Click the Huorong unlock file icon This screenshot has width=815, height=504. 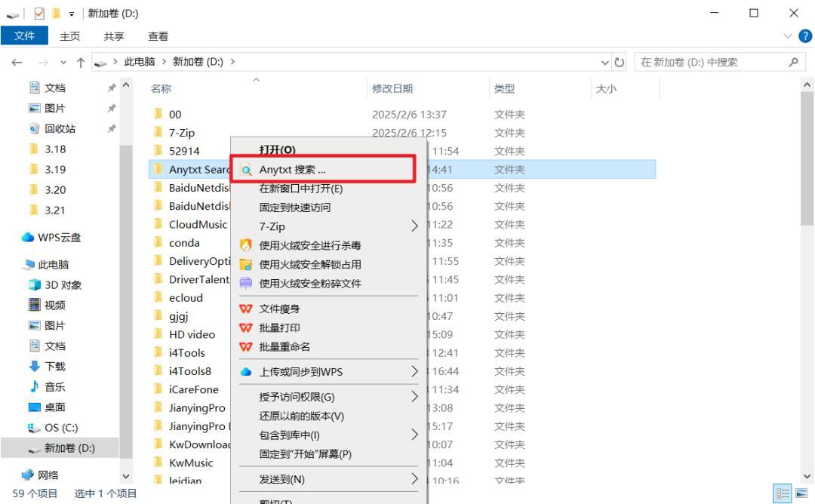245,264
